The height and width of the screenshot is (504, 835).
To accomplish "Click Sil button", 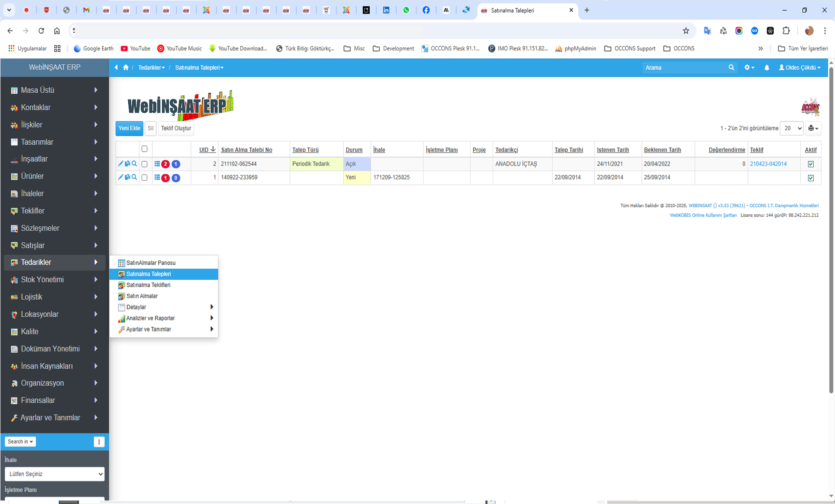I will click(150, 128).
